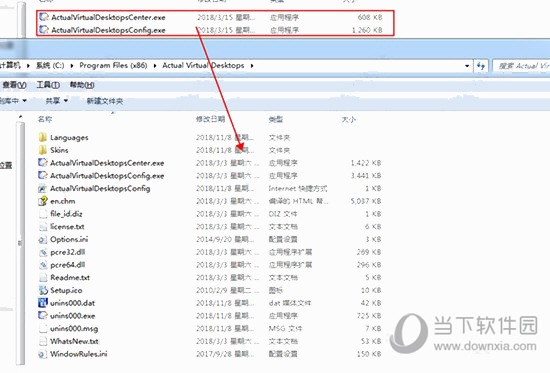Expand the arrow after 系统 (C:) breadcrumb

tap(72, 66)
